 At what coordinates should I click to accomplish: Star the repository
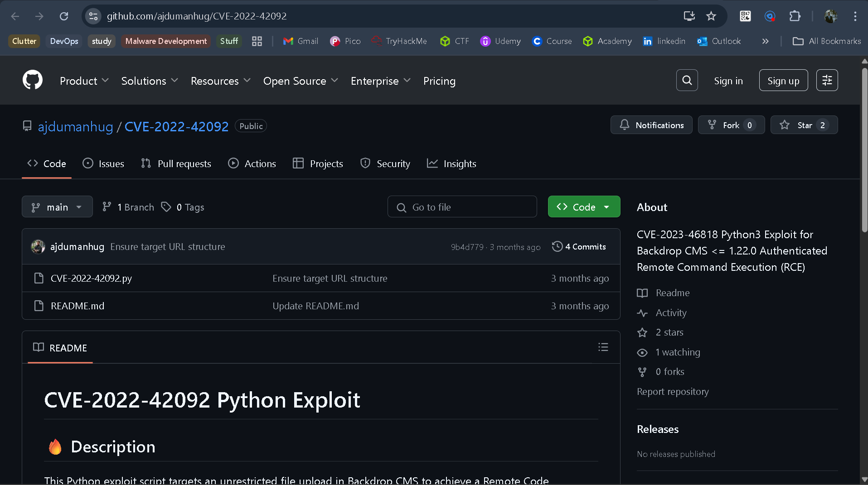pos(804,125)
